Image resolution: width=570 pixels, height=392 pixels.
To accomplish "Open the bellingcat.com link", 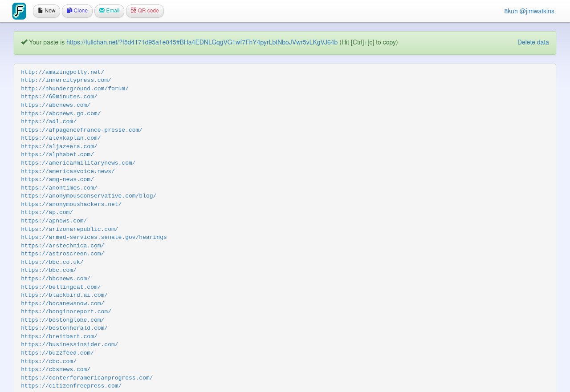I will click(61, 287).
